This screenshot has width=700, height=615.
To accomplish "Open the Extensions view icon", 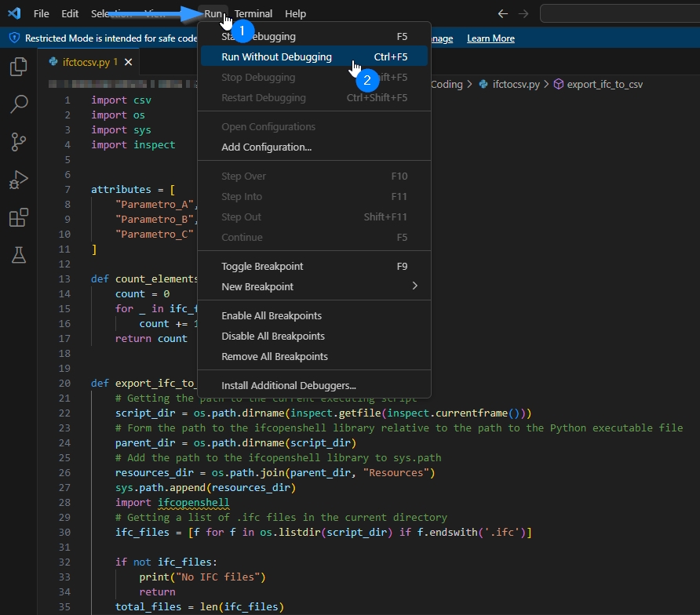I will 18,217.
